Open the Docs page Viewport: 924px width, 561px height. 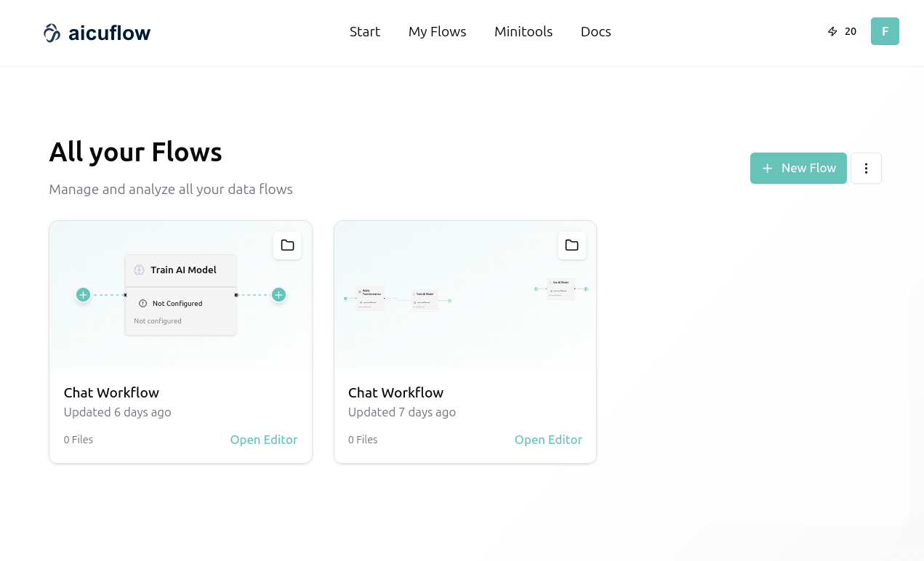coord(595,32)
